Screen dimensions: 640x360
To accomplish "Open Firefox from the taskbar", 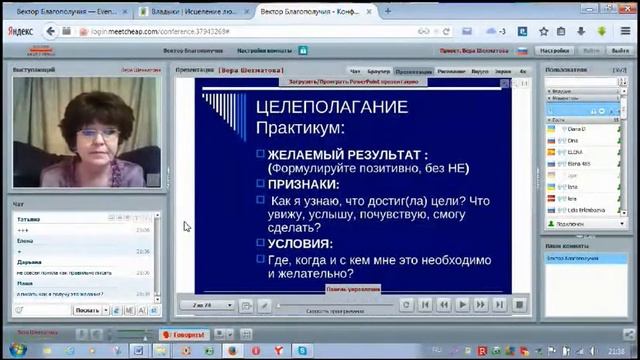I will [233, 350].
